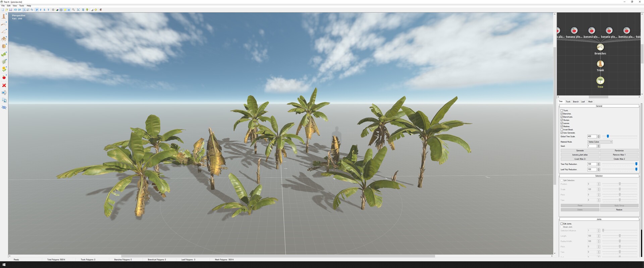The image size is (644, 268).
Task: Create a new file from toolbar
Action: coord(3,10)
